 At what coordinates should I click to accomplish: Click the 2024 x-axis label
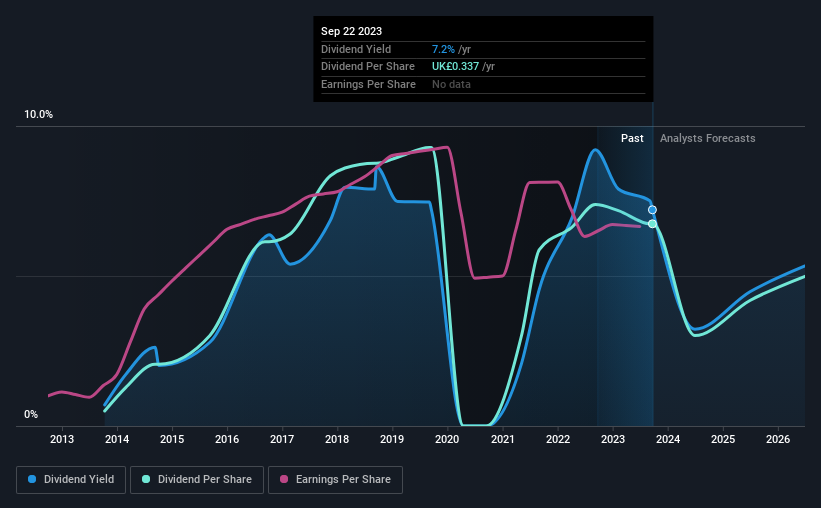coord(668,439)
